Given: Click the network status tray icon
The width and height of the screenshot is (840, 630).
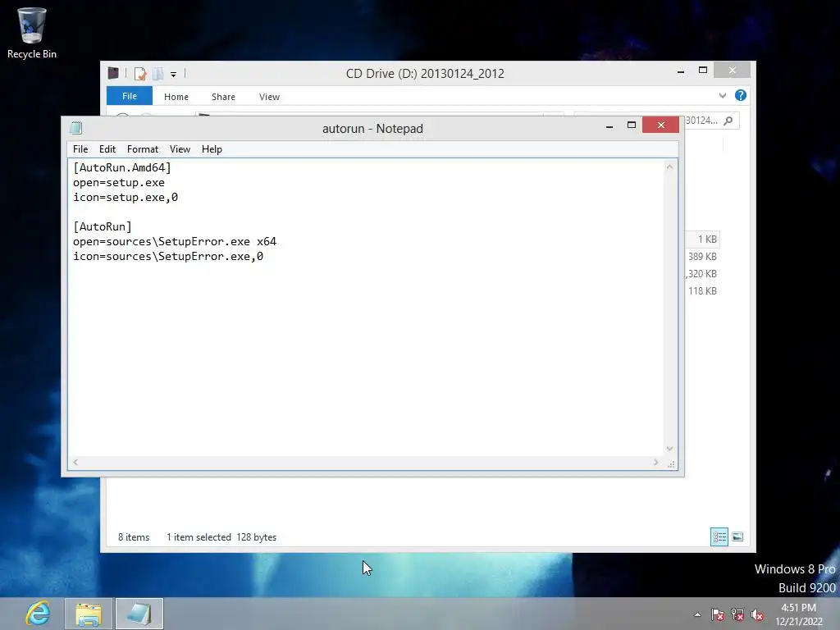Looking at the screenshot, I should click(x=737, y=614).
